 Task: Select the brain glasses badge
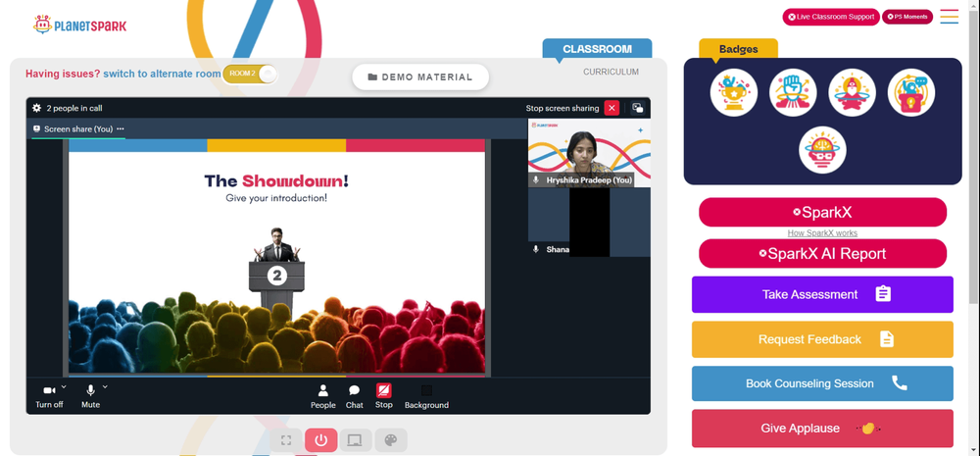[822, 150]
